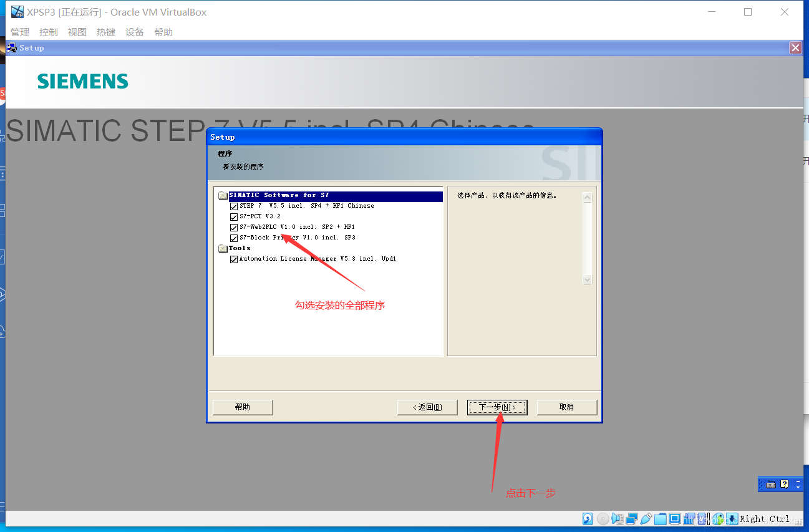The image size is (809, 532).
Task: Open the 控制 menu
Action: tap(48, 32)
